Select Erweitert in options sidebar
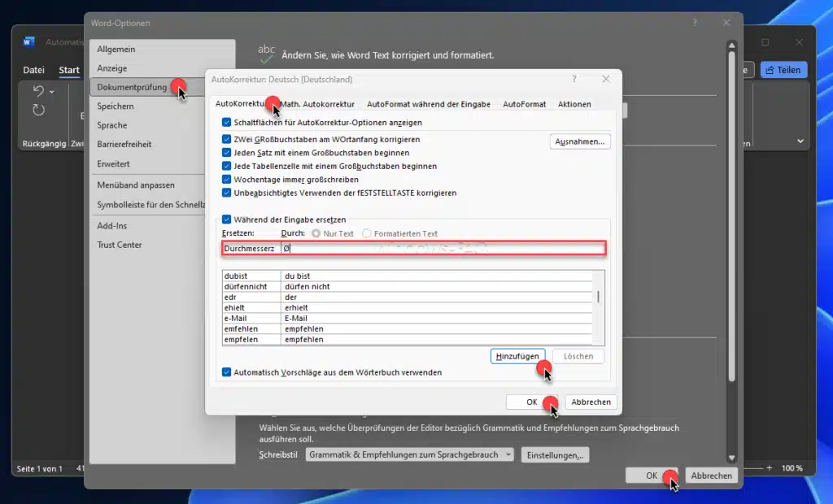This screenshot has width=833, height=504. (x=148, y=164)
